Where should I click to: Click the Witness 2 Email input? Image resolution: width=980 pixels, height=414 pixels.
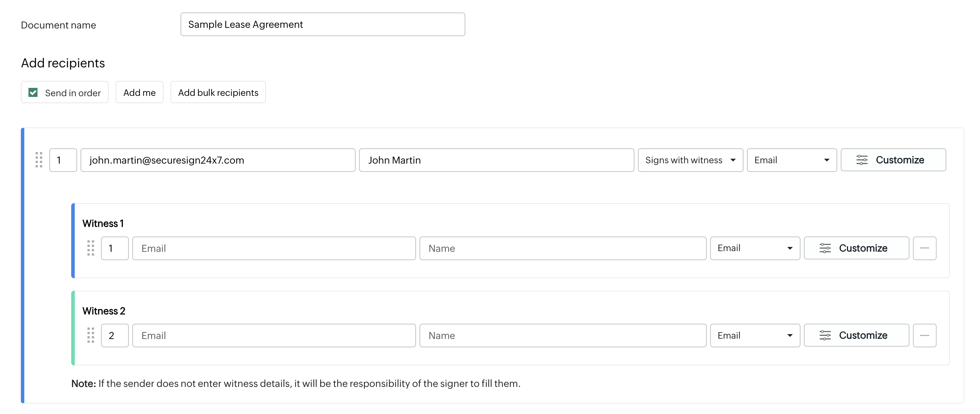(x=274, y=335)
